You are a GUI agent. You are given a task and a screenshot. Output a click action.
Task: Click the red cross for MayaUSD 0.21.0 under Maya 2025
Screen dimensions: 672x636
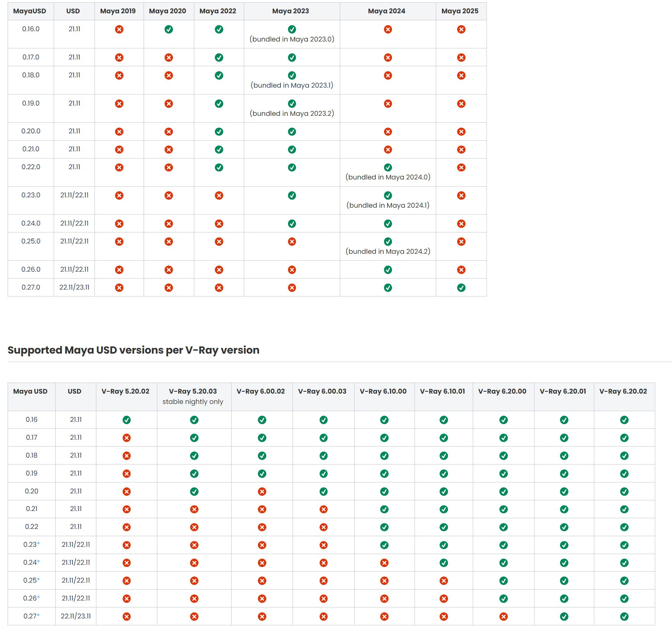tap(461, 150)
